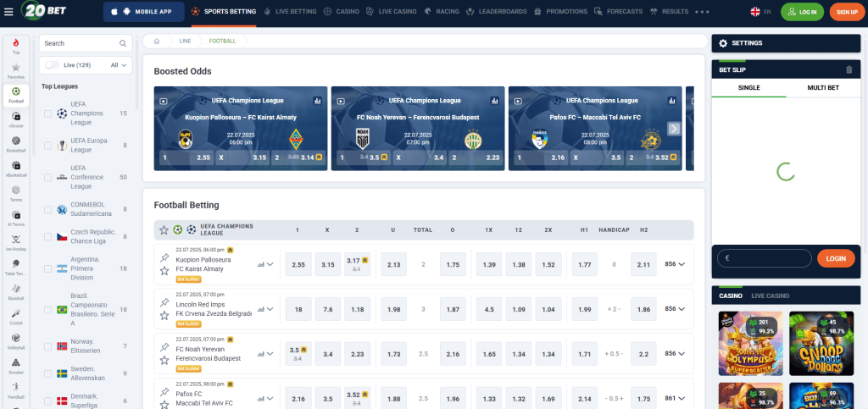Open the Top sports sidebar icon
This screenshot has width=868, height=409.
pos(16,47)
